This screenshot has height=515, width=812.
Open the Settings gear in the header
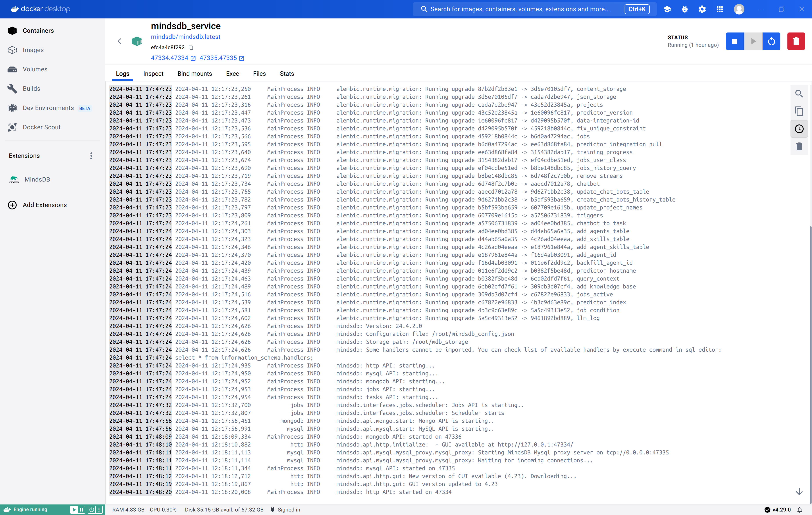click(x=702, y=9)
